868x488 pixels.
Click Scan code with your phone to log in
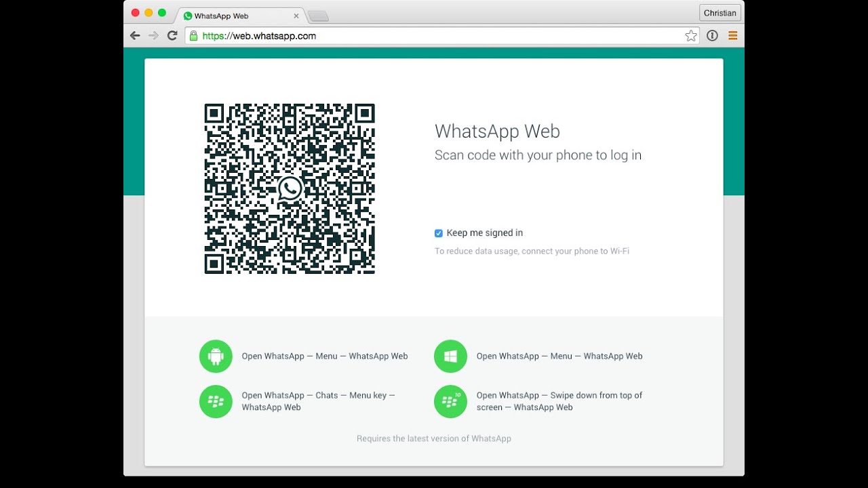[x=538, y=155]
